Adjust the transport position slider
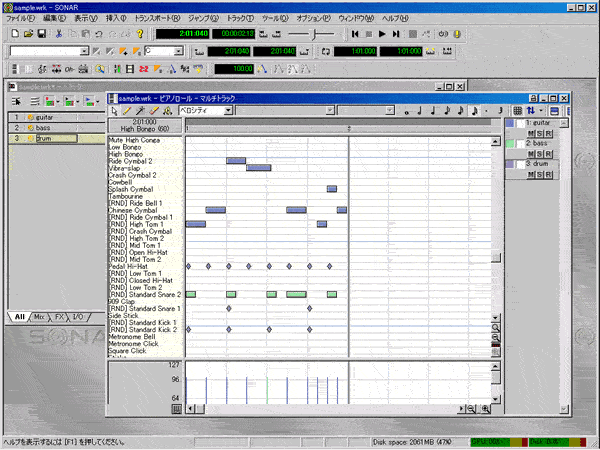Image resolution: width=600 pixels, height=450 pixels. 314,34
